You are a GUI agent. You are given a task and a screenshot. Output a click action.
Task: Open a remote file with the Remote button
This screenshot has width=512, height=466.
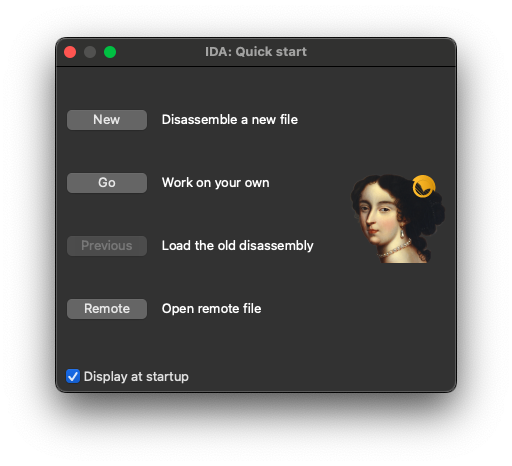pyautogui.click(x=107, y=309)
